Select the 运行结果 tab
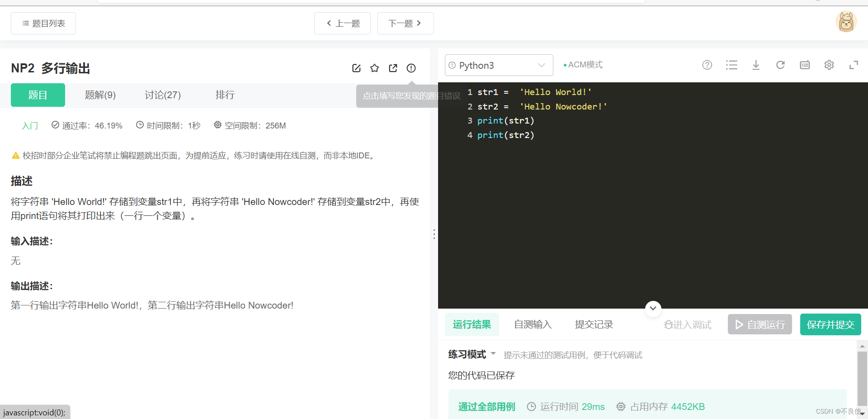Viewport: 868px width, 419px height. (472, 324)
